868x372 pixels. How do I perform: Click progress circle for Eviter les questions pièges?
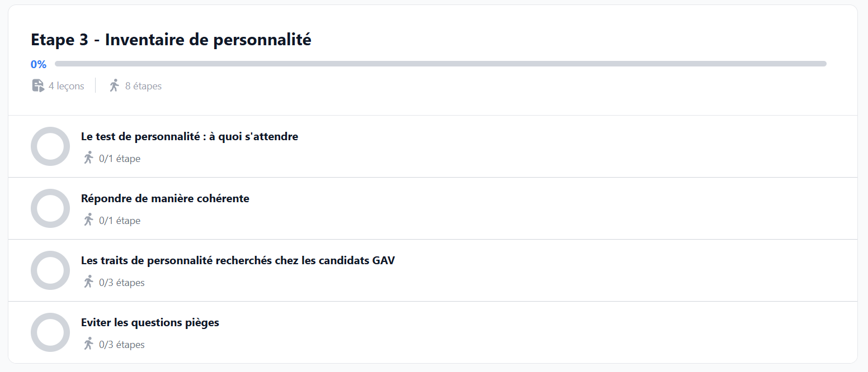(x=50, y=332)
